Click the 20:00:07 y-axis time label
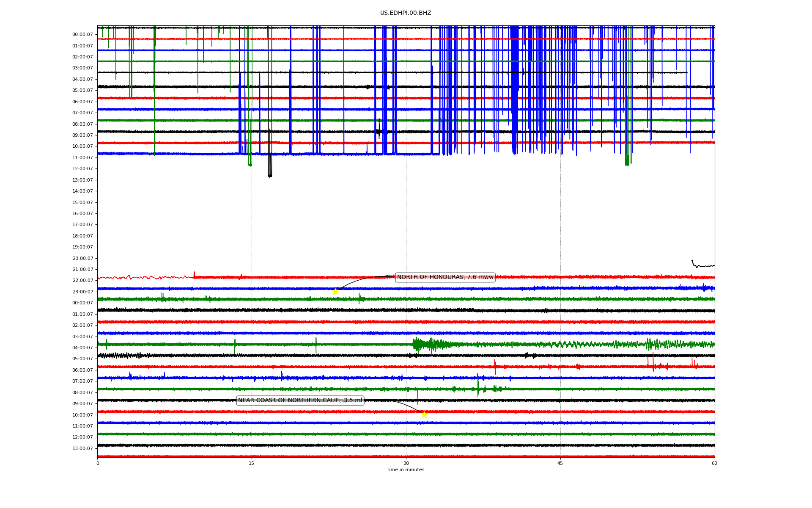This screenshot has width=812, height=508. (82, 258)
